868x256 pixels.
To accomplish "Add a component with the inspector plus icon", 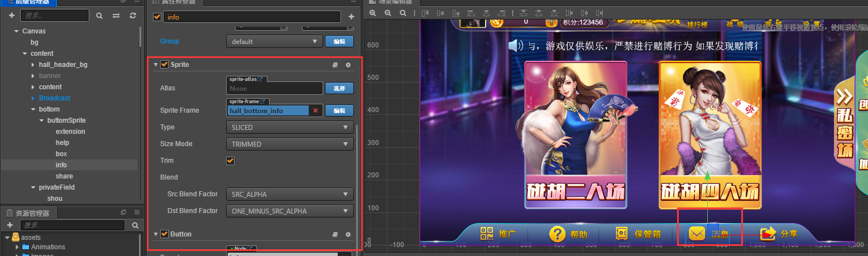I will pos(351,17).
